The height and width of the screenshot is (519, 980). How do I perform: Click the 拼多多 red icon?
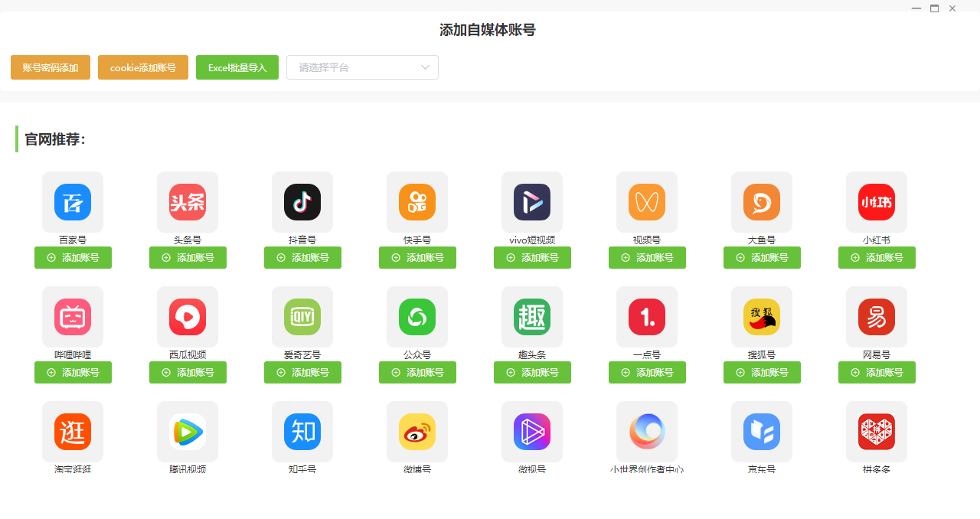[x=877, y=432]
